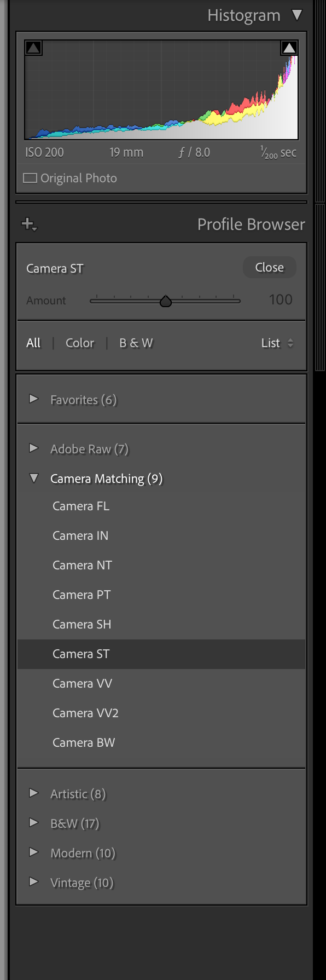Expand the Vintage profiles group
The width and height of the screenshot is (326, 980).
(34, 883)
